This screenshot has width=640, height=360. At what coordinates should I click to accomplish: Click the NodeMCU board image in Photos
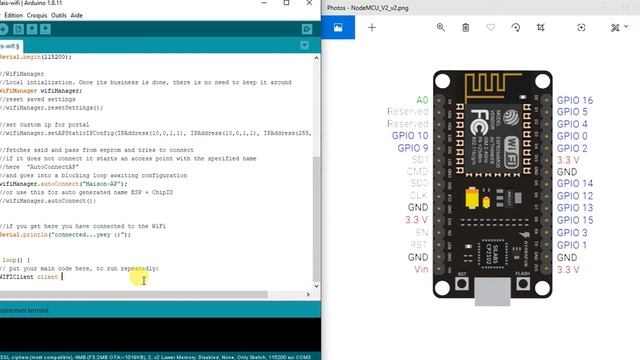click(x=492, y=187)
